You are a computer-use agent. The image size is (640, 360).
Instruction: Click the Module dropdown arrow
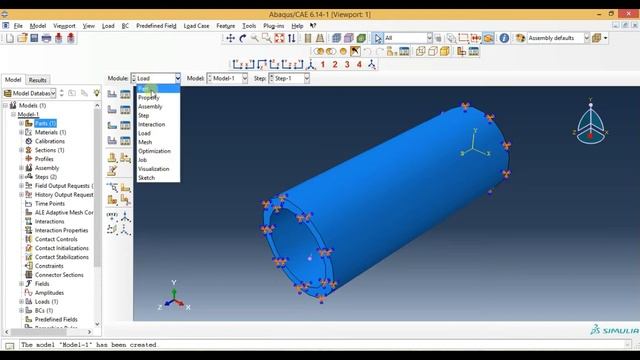pos(178,78)
